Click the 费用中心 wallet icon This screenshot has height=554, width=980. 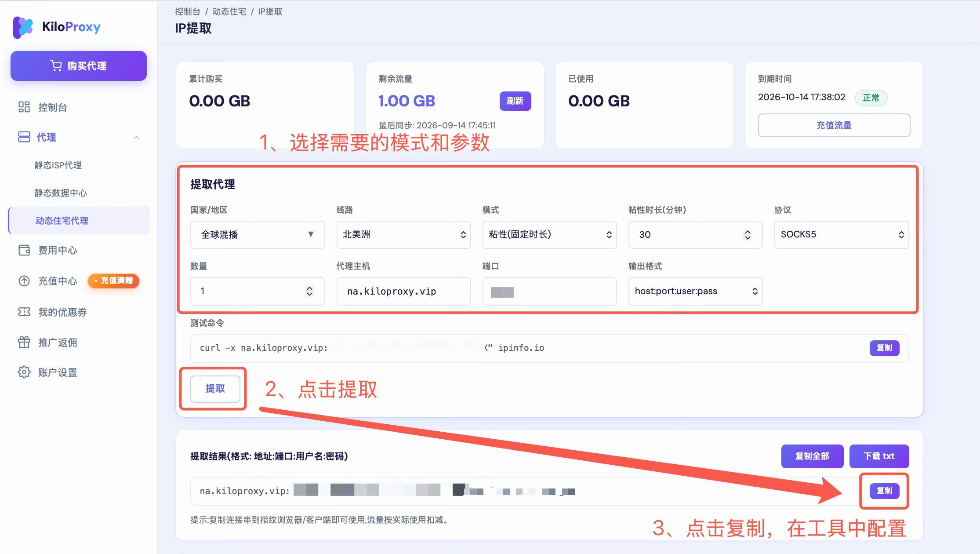pyautogui.click(x=24, y=250)
